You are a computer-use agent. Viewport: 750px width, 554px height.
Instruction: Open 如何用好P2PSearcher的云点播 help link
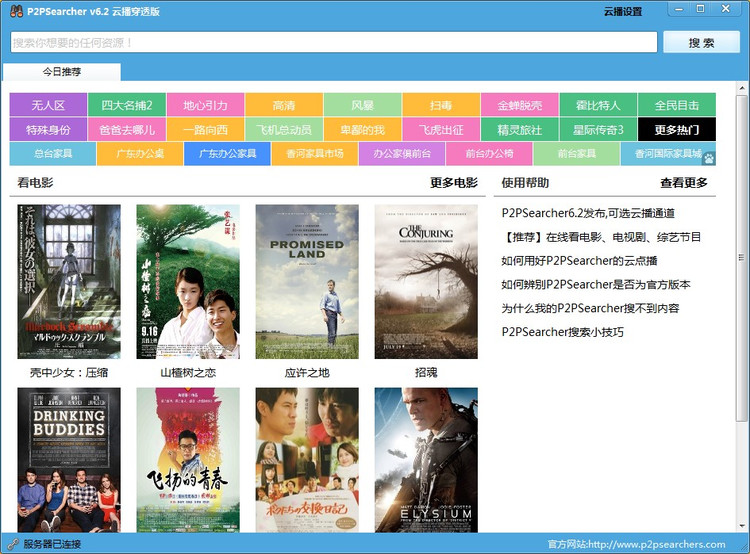[x=579, y=261]
